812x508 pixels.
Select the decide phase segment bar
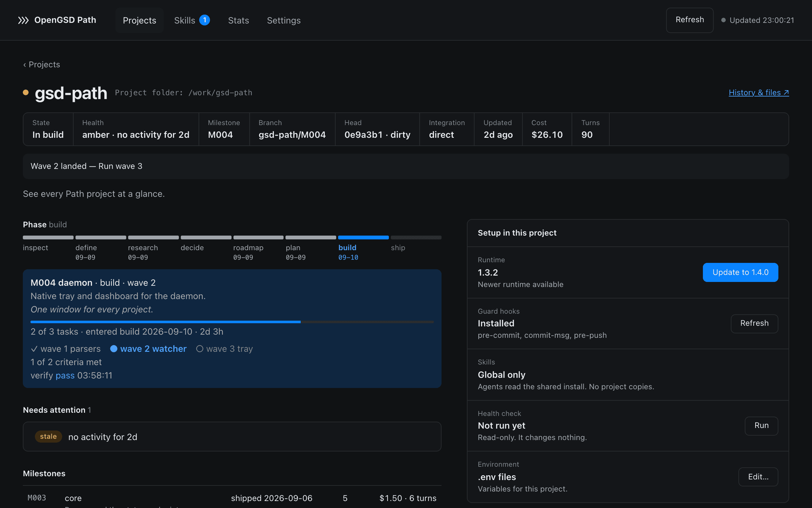point(206,237)
